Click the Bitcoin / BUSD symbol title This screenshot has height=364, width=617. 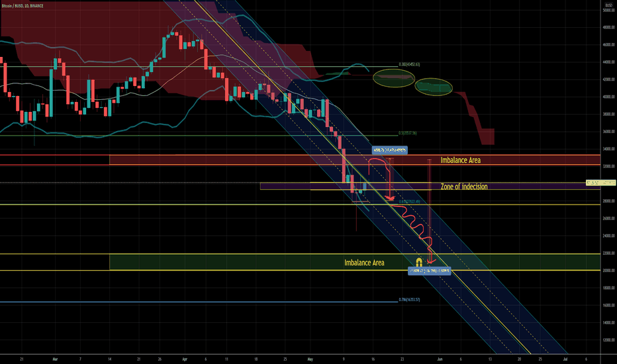click(x=23, y=6)
